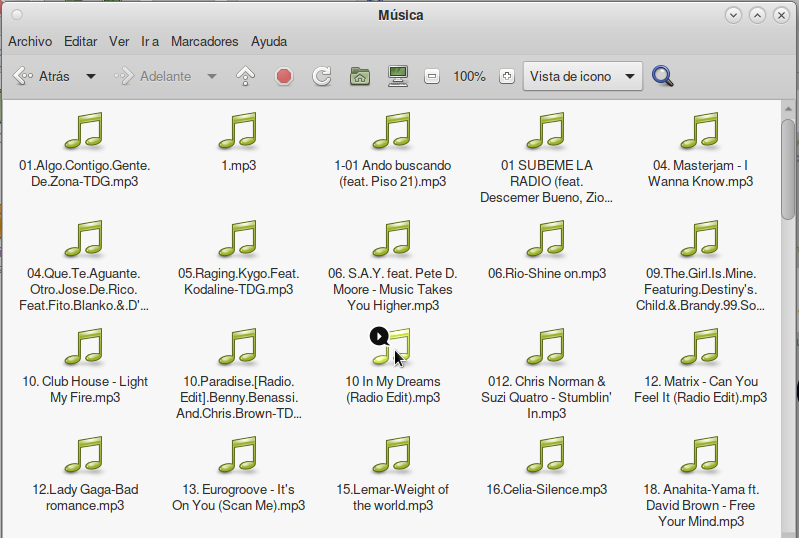
Task: Click the 06.Rio-Shine on.mp3 name label
Action: tap(547, 274)
